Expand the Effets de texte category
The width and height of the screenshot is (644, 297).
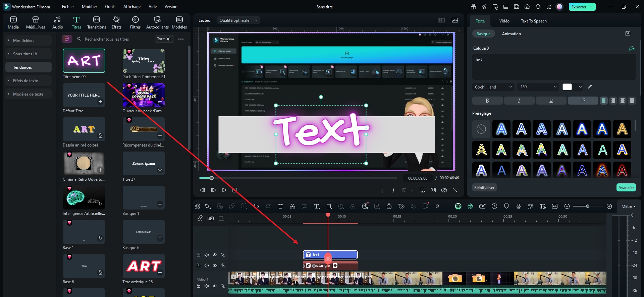(x=29, y=80)
